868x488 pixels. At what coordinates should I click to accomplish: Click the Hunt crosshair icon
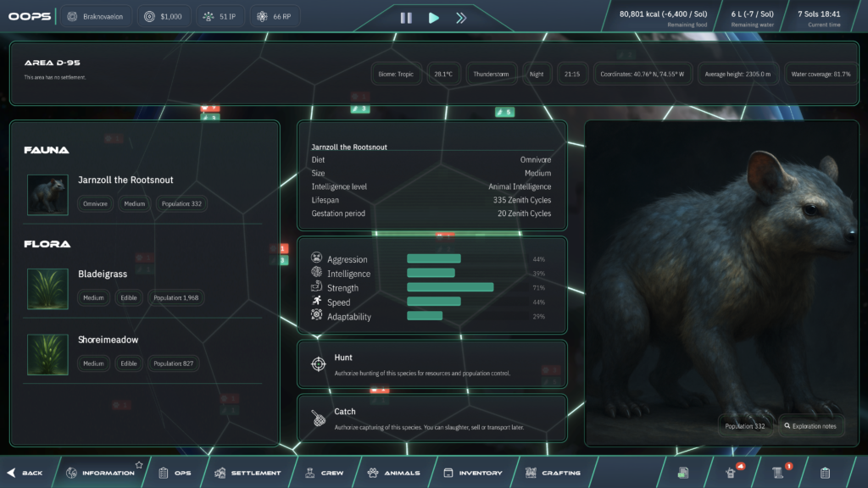point(318,364)
